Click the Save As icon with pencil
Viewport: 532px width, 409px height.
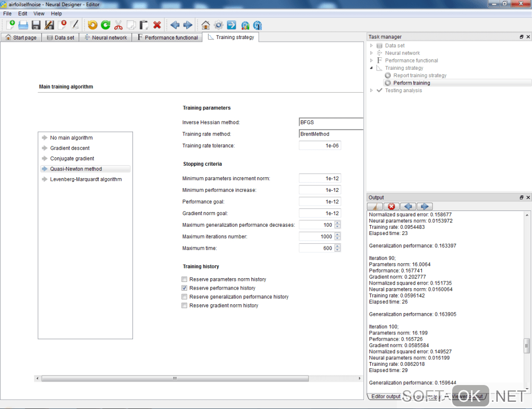[x=49, y=24]
